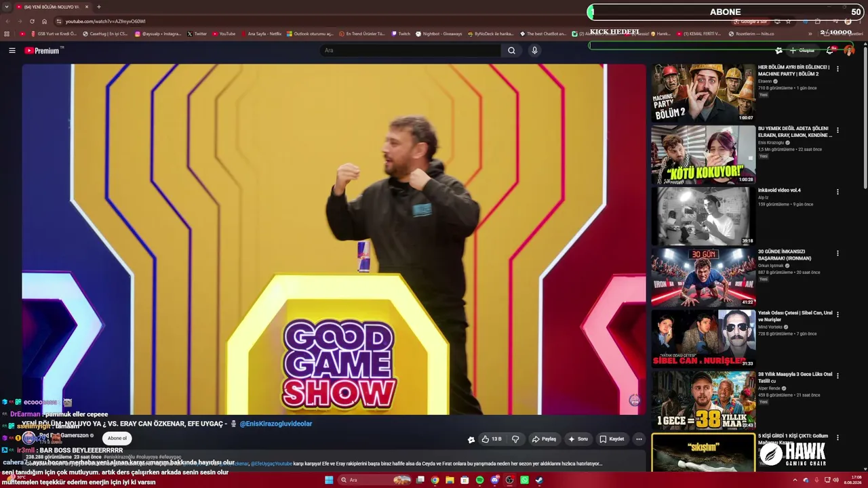Image resolution: width=868 pixels, height=488 pixels.
Task: Open Discord from the taskbar
Action: (494, 480)
